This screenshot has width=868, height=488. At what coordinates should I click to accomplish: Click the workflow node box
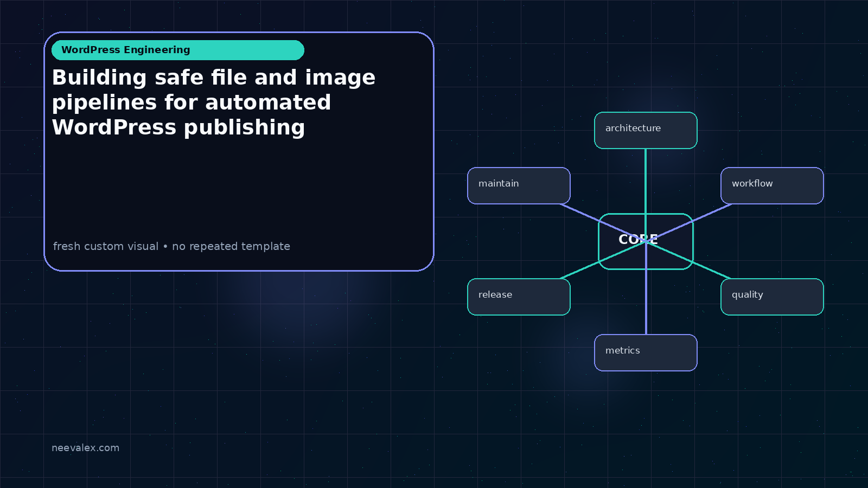(x=772, y=185)
